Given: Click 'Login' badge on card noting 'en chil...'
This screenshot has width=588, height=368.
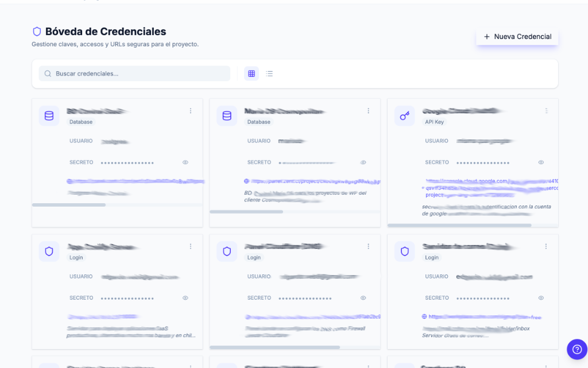Looking at the screenshot, I should [x=76, y=257].
